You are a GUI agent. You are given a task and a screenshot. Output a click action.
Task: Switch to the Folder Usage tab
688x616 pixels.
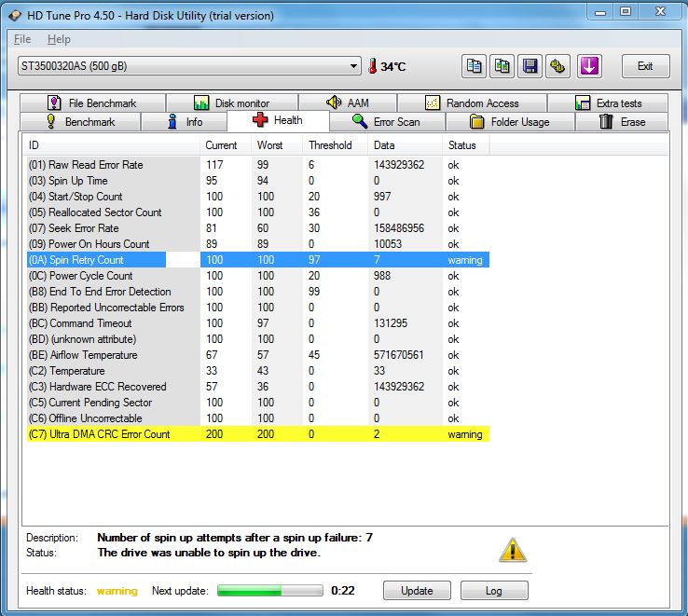click(510, 121)
